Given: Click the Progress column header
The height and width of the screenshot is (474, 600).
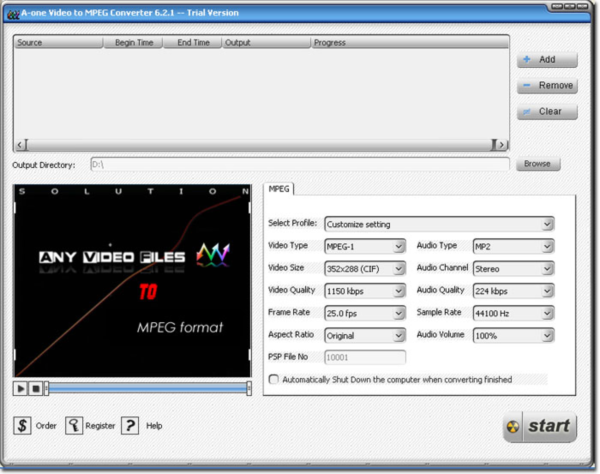Looking at the screenshot, I should coord(410,42).
